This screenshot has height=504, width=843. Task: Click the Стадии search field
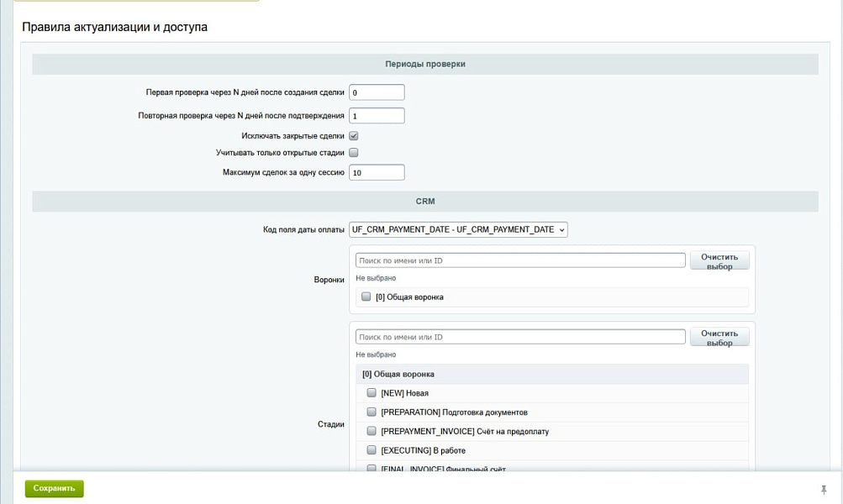(x=520, y=337)
